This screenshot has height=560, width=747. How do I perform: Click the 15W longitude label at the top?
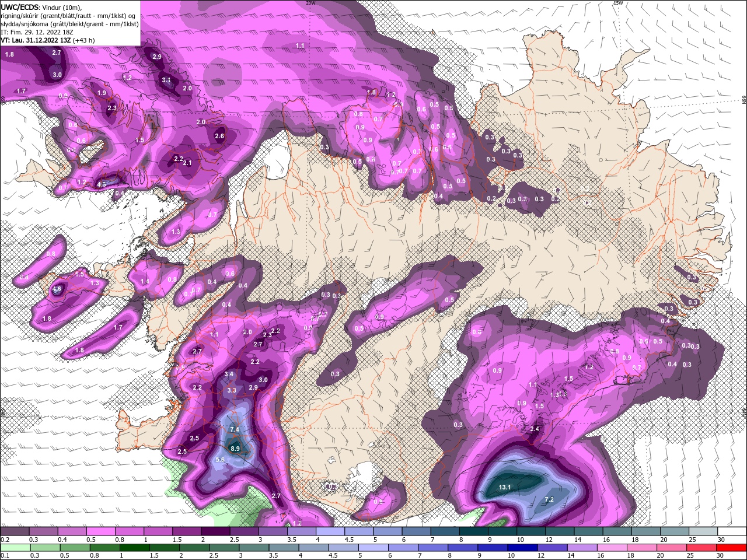(618, 3)
